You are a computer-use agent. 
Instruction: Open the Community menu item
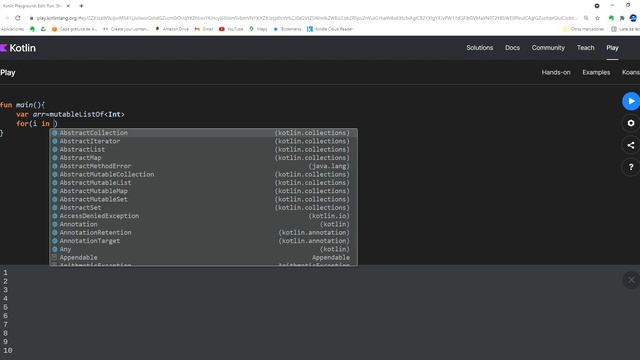[548, 48]
